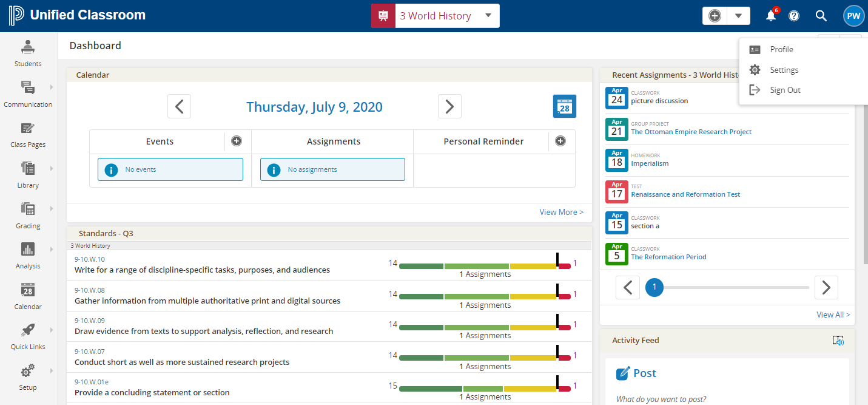Click the read-aloud speaker icon in Activity Feed
The height and width of the screenshot is (405, 868).
click(838, 341)
